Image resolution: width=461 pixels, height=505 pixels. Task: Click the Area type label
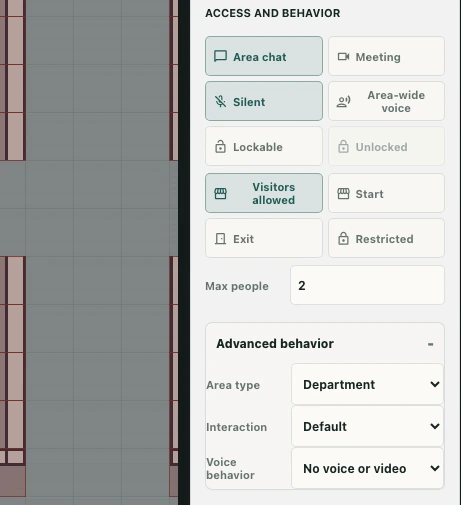233,385
